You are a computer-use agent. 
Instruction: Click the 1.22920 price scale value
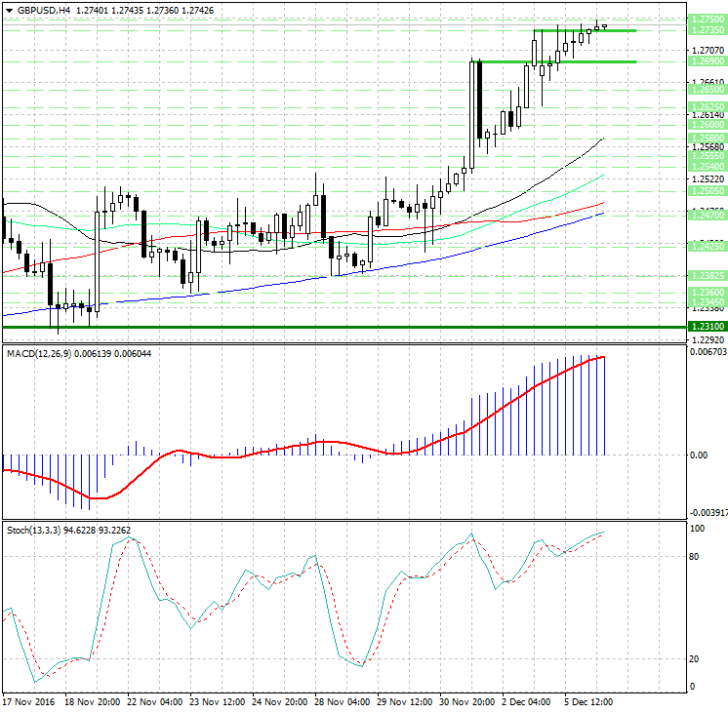[708, 339]
